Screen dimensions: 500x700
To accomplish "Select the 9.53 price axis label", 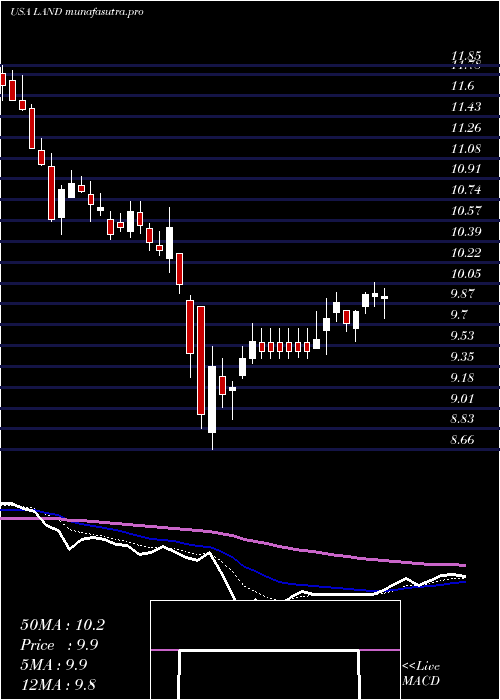I will [x=462, y=336].
